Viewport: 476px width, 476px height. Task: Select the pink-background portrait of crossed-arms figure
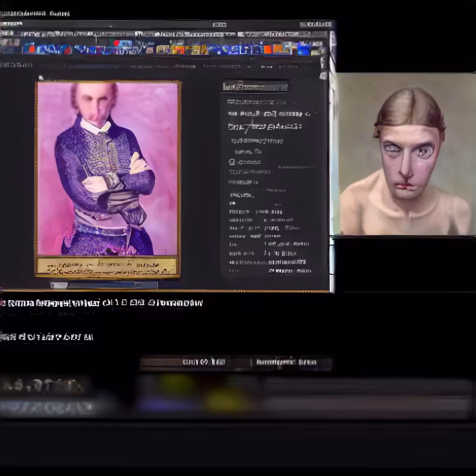click(x=108, y=169)
